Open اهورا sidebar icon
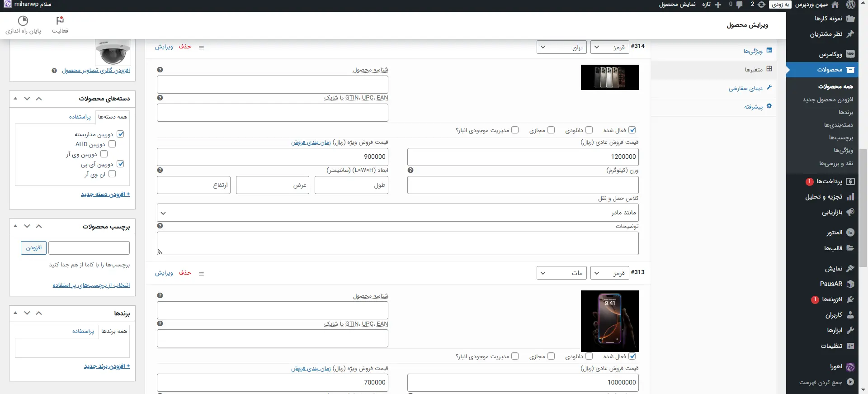868x394 pixels. point(850,367)
